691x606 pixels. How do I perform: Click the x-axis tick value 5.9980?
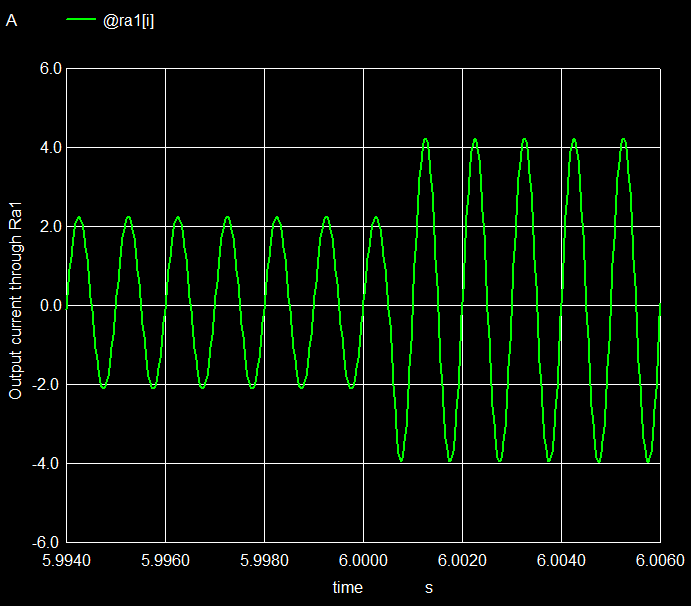[264, 561]
